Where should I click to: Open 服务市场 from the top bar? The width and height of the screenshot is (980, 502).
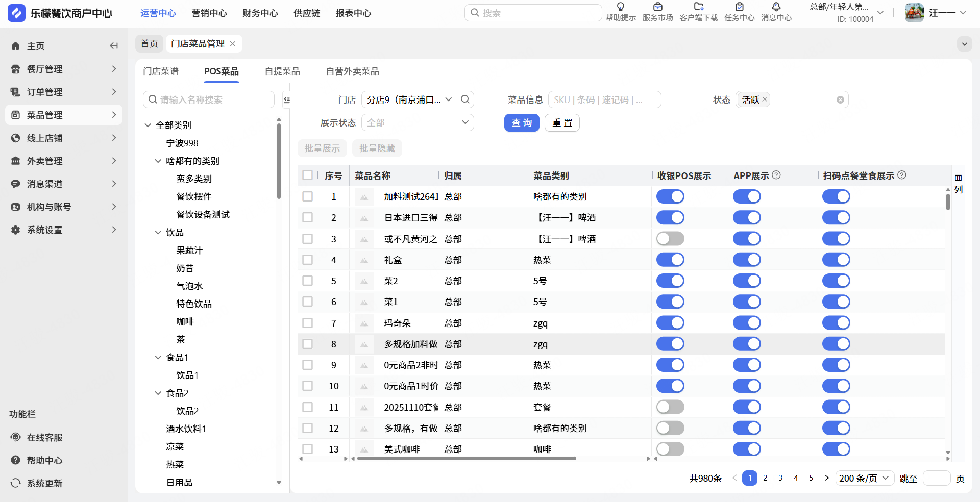(657, 12)
